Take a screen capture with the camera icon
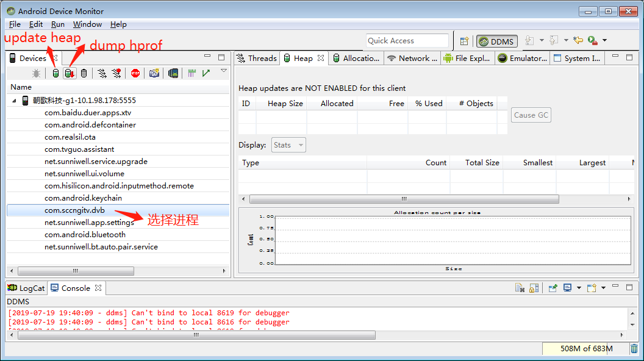The image size is (644, 361). pos(154,74)
